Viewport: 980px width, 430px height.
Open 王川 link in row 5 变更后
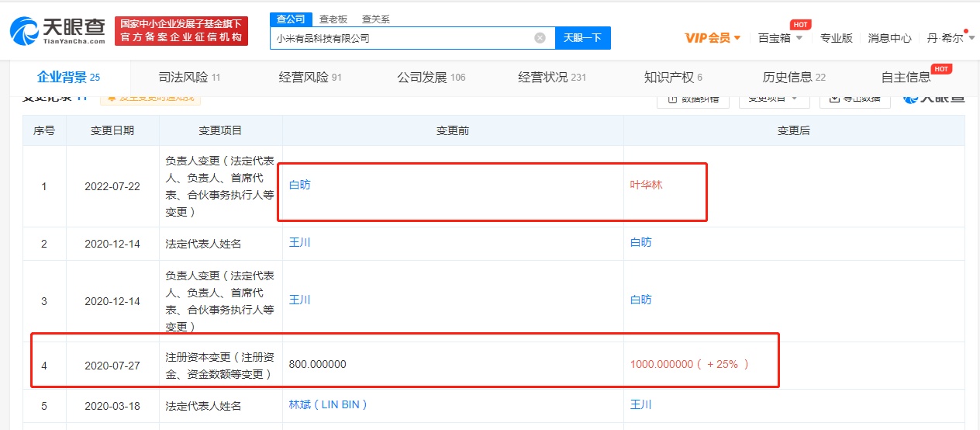[x=640, y=404]
